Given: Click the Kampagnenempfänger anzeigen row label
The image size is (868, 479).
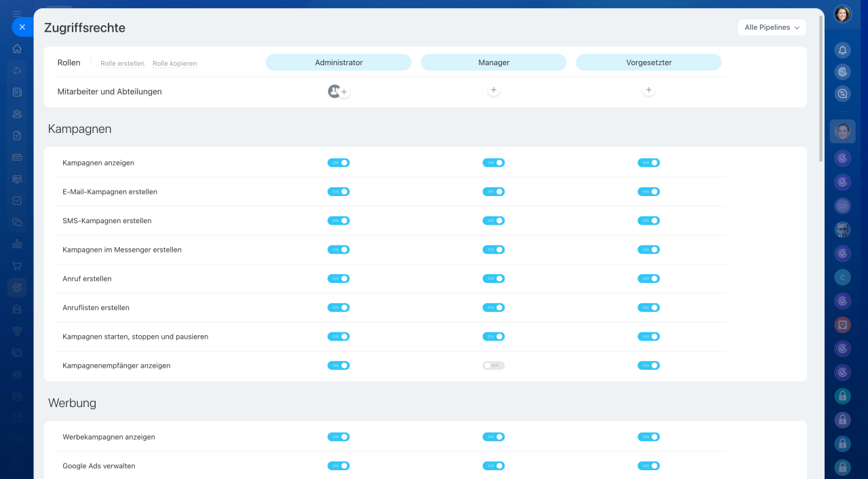Looking at the screenshot, I should (x=117, y=366).
